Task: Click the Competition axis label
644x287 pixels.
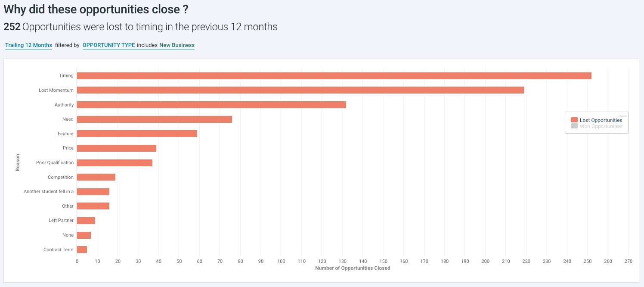Action: pyautogui.click(x=61, y=177)
